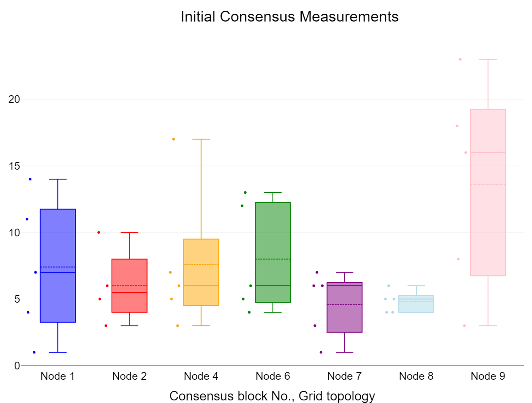
Task: Click the y-axis tick label 10
Action: (x=14, y=232)
